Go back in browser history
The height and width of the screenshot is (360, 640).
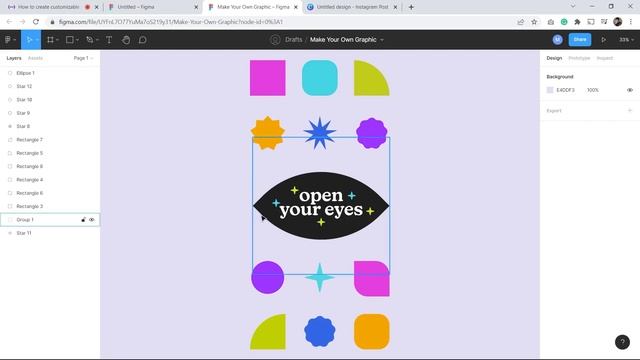(9, 22)
